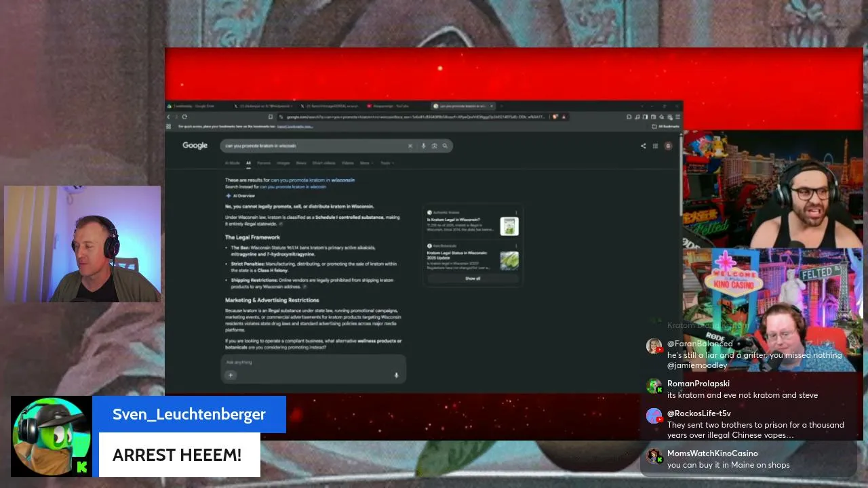The image size is (868, 488).
Task: Click the green leaves thumbnail image
Action: pos(509,260)
